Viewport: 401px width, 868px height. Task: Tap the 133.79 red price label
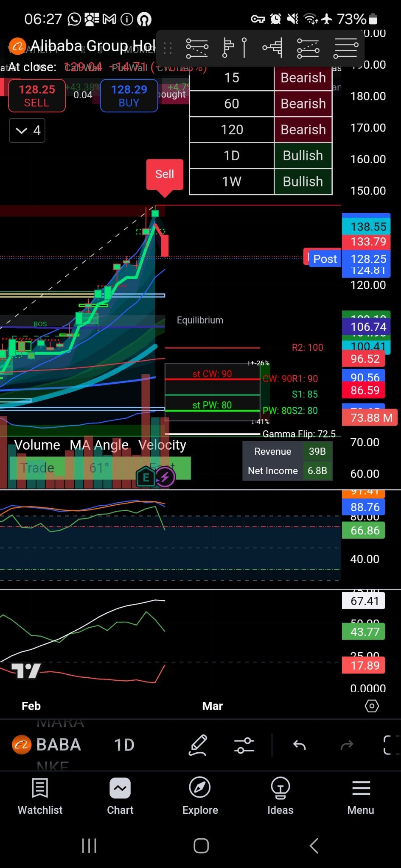[366, 242]
